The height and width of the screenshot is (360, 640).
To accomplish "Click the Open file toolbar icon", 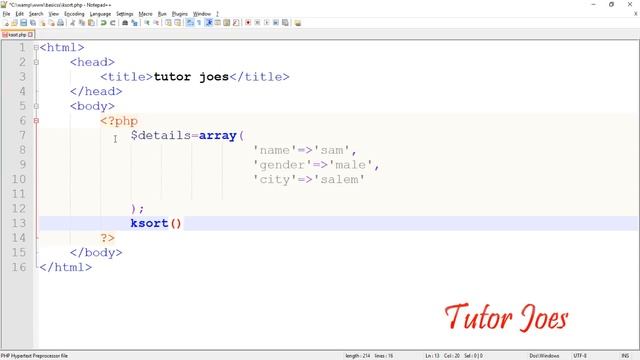I will coord(15,23).
